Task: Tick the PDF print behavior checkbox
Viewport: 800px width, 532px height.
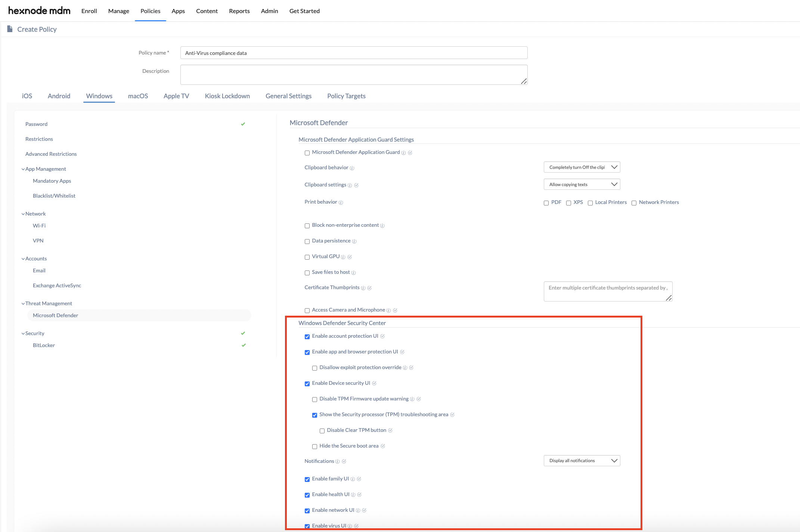Action: tap(546, 203)
